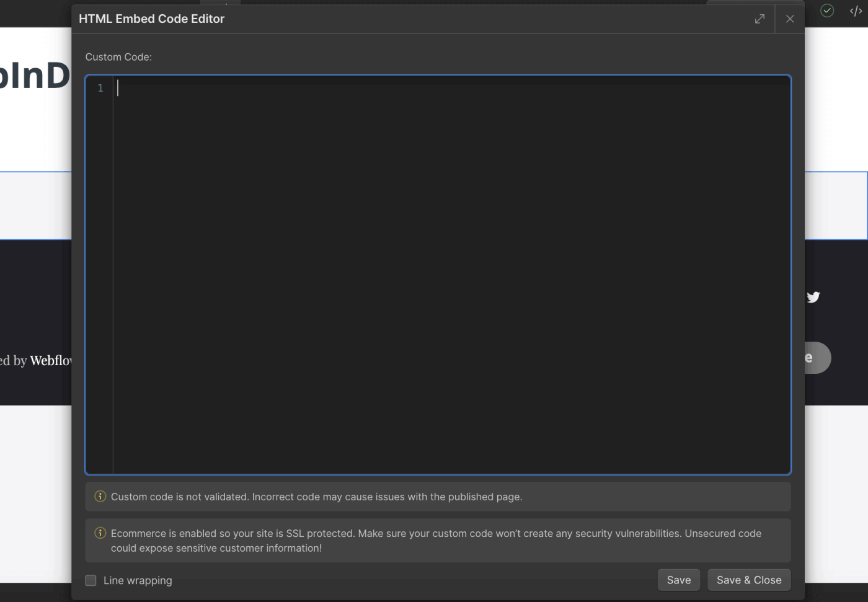Viewport: 868px width, 602px height.
Task: Click the publish status checkmark icon
Action: [827, 11]
